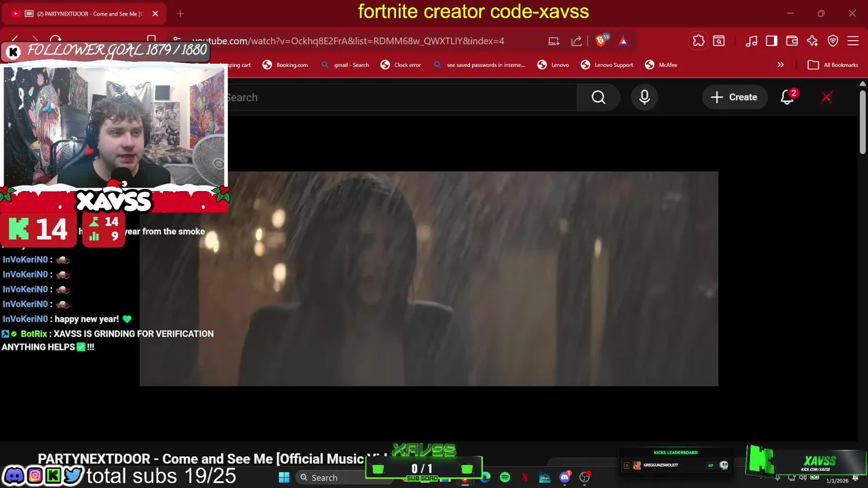This screenshot has width=868, height=488.
Task: Open the Brave VPN shield icon
Action: coord(833,41)
